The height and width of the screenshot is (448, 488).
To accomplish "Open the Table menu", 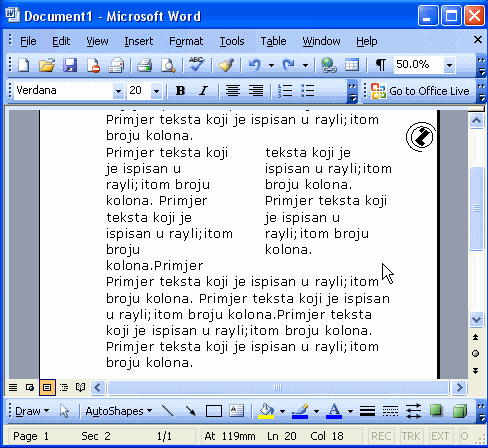I will click(x=273, y=41).
